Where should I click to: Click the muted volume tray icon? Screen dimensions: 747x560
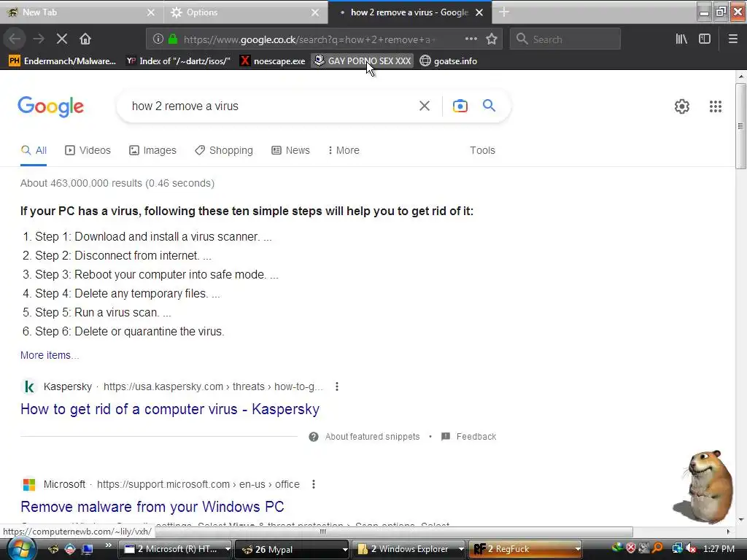pyautogui.click(x=691, y=548)
